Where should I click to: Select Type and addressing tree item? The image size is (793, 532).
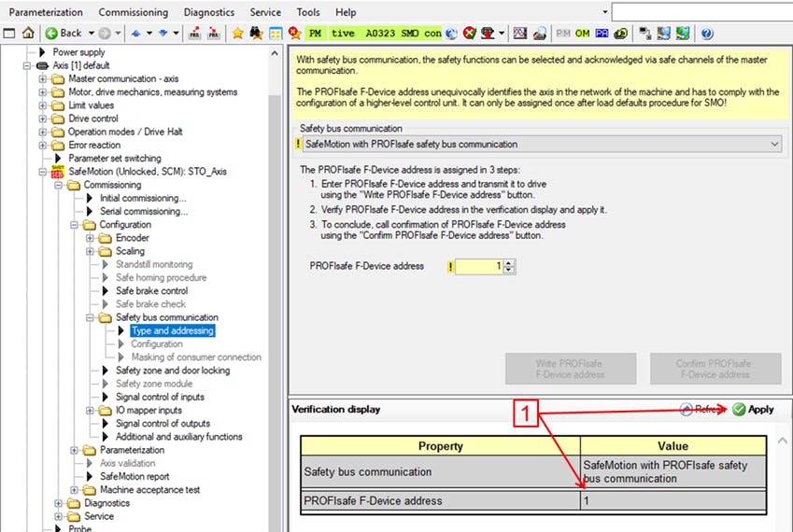[173, 331]
